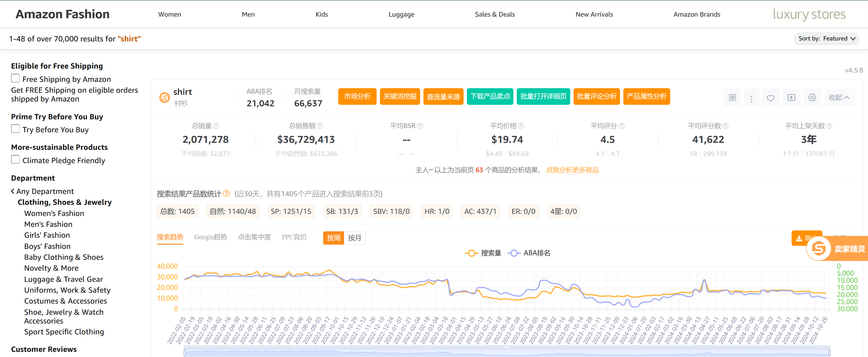The image size is (868, 357).
Task: Open the gear settings icon
Action: (812, 98)
